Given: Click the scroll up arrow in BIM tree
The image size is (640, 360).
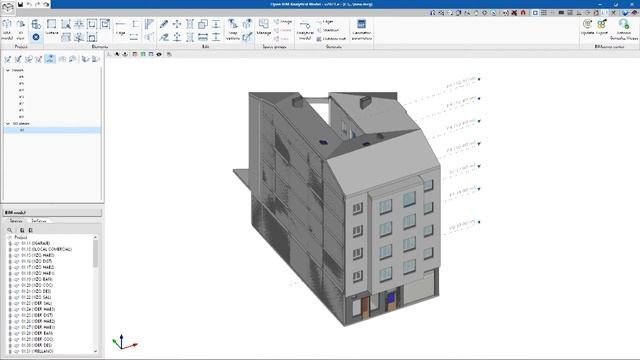Looking at the screenshot, I should click(96, 237).
